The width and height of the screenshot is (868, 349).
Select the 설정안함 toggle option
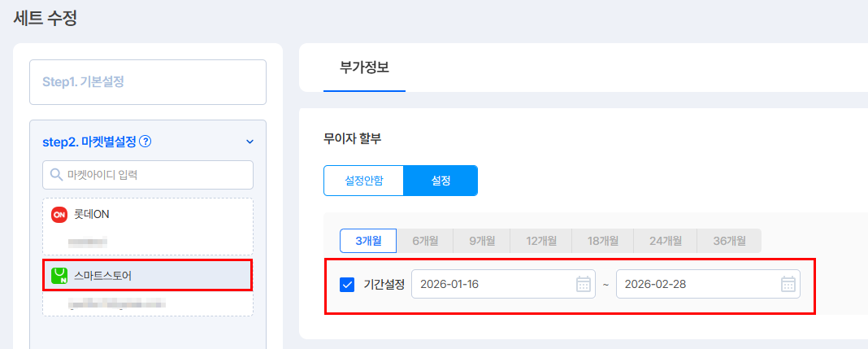(363, 181)
